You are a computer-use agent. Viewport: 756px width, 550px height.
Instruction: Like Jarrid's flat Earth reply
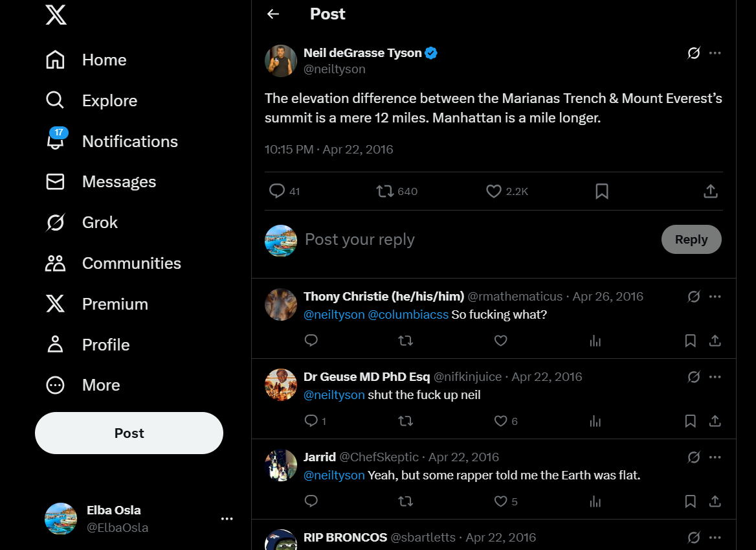(500, 501)
